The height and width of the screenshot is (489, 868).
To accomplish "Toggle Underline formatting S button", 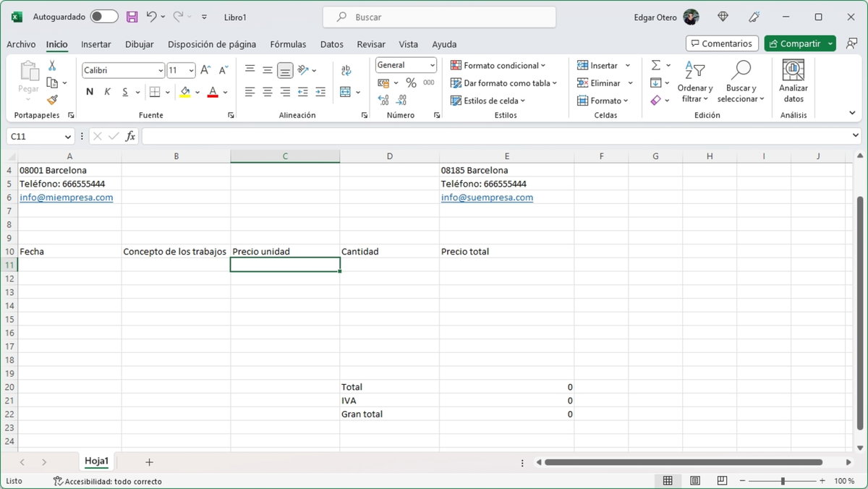I will [x=125, y=92].
